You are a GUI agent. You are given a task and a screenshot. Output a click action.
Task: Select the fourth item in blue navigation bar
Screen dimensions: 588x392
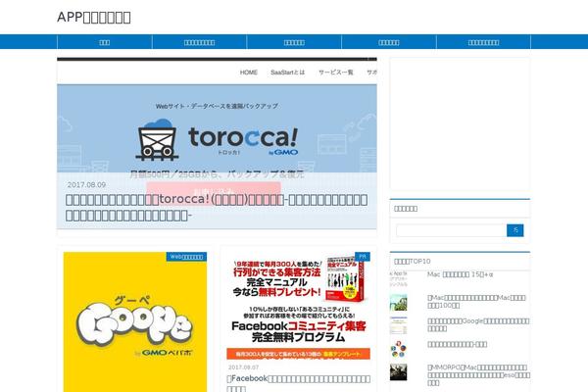point(389,42)
